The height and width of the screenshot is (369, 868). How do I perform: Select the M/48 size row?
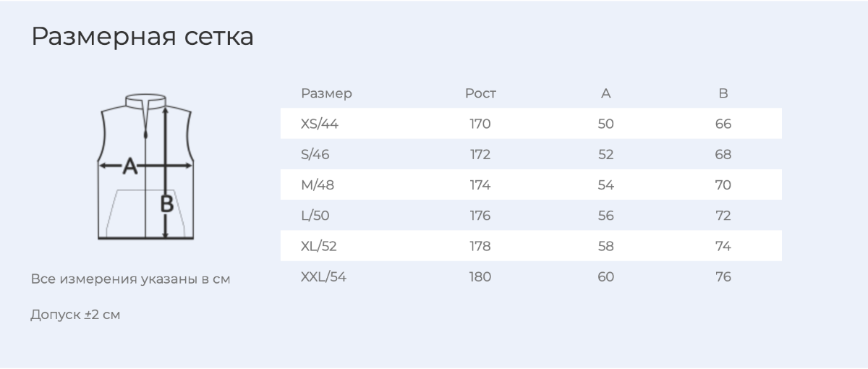click(531, 184)
